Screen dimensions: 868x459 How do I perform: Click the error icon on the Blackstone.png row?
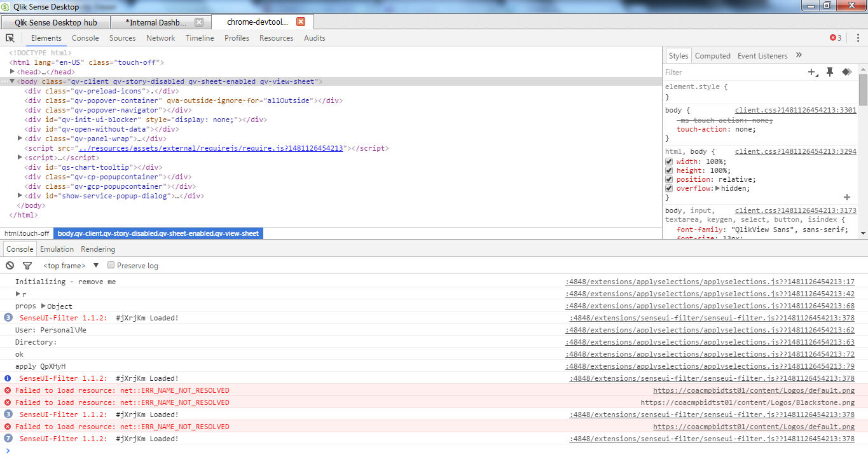click(8, 402)
